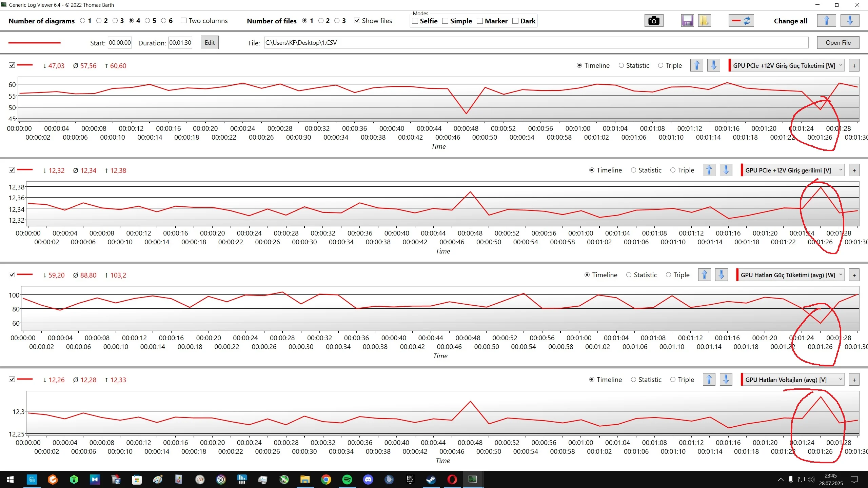The height and width of the screenshot is (488, 868).
Task: Switch third diagram to Triple view
Action: coord(668,275)
